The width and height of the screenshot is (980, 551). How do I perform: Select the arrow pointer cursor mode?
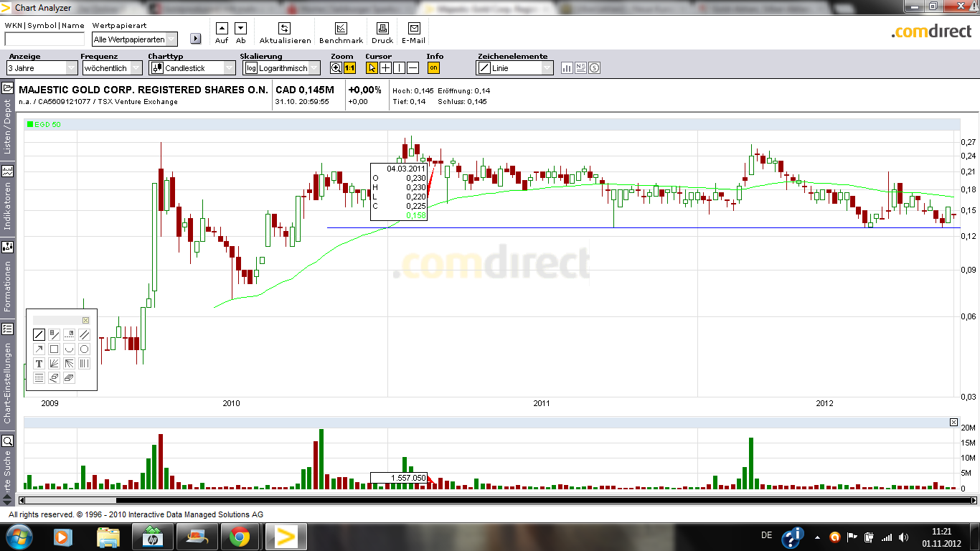[372, 68]
